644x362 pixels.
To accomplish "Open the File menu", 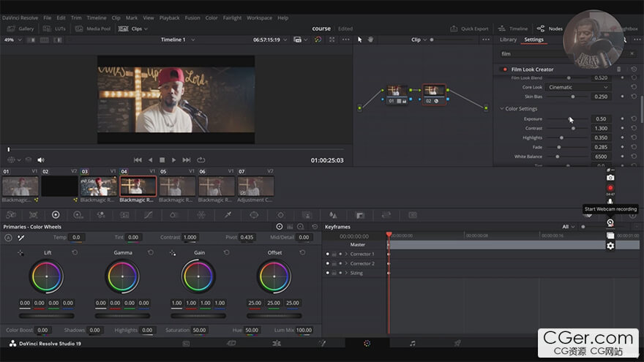I will (x=48, y=18).
